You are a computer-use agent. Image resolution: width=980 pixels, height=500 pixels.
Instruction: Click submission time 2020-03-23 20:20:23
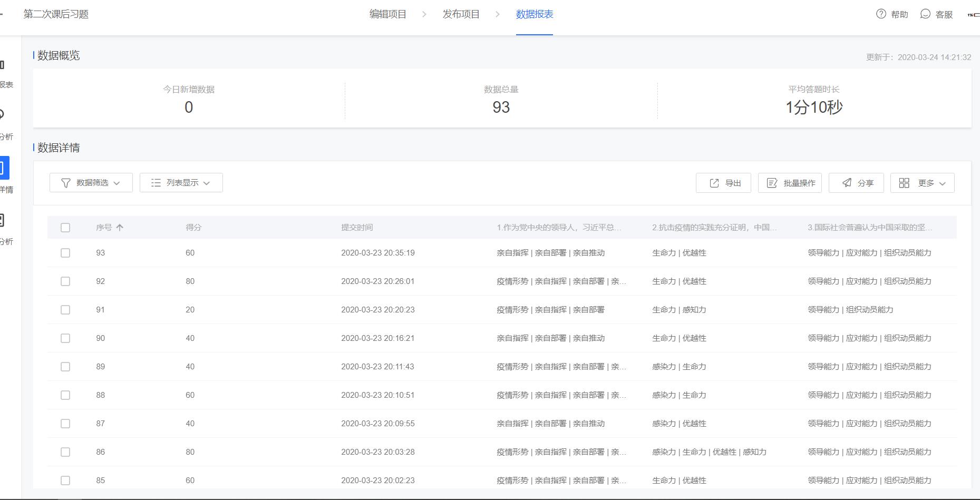tap(378, 310)
